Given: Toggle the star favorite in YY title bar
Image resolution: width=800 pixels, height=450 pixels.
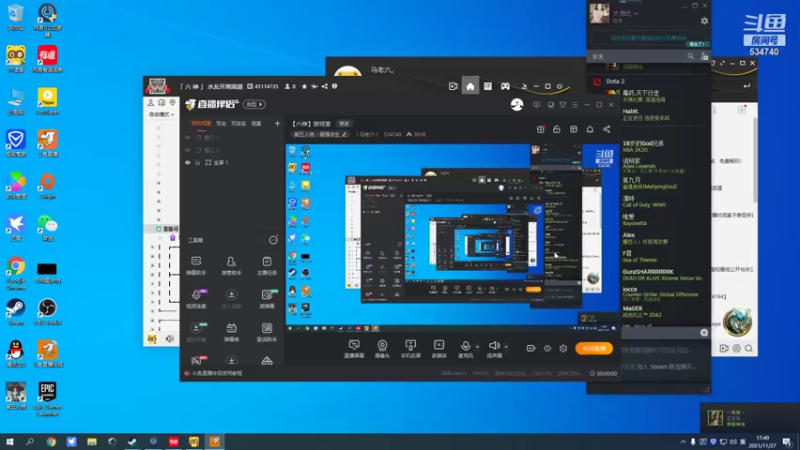Looking at the screenshot, I should 305,86.
